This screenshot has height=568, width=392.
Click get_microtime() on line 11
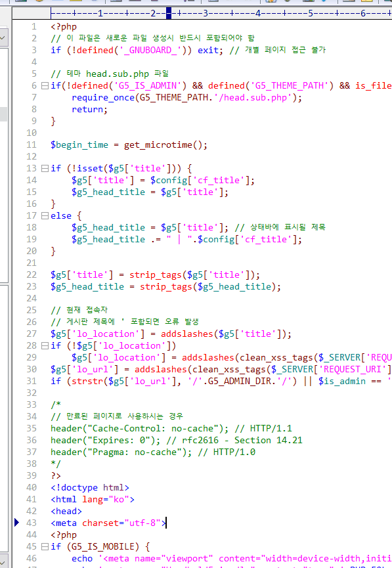click(x=166, y=145)
